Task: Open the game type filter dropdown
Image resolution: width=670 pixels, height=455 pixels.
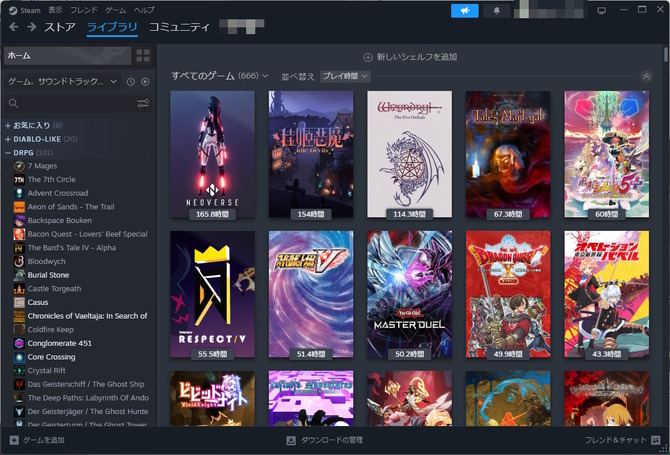Action: (62, 81)
